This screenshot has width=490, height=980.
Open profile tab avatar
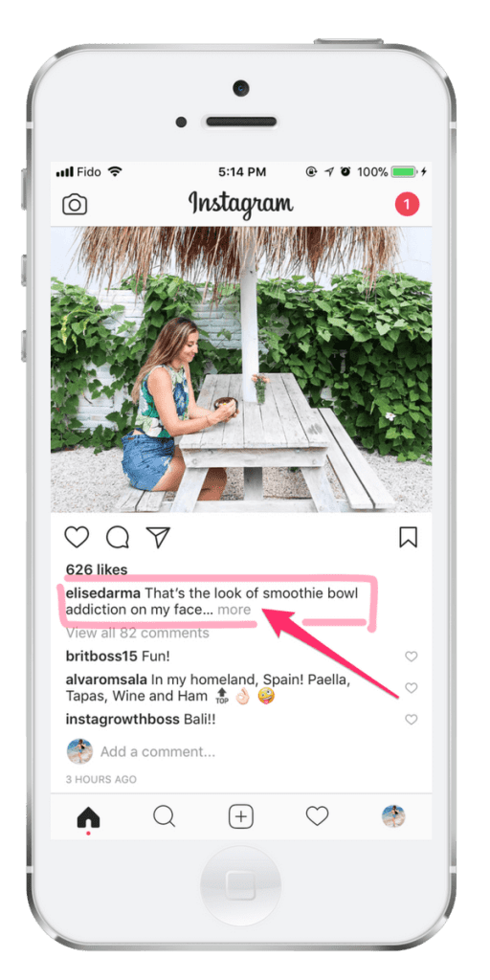393,816
